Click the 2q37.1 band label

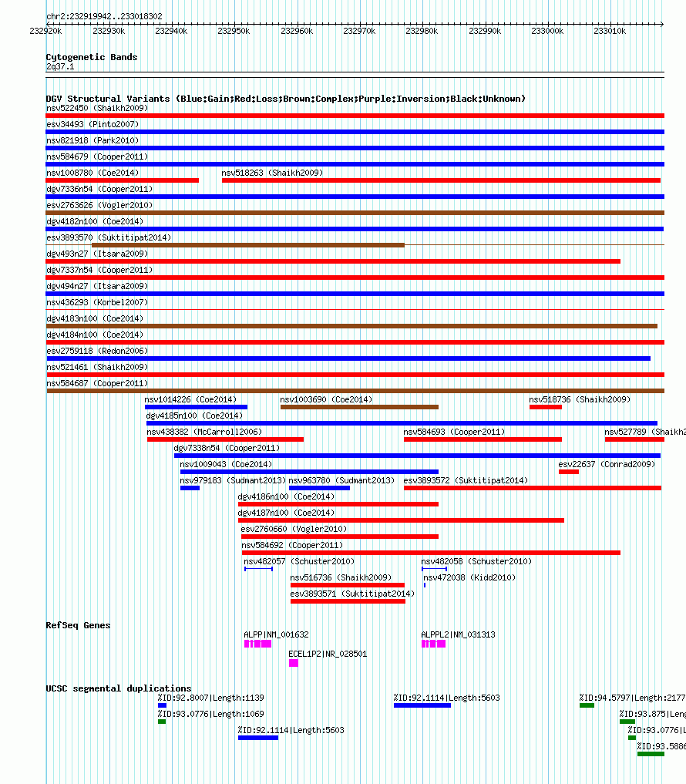60,66
